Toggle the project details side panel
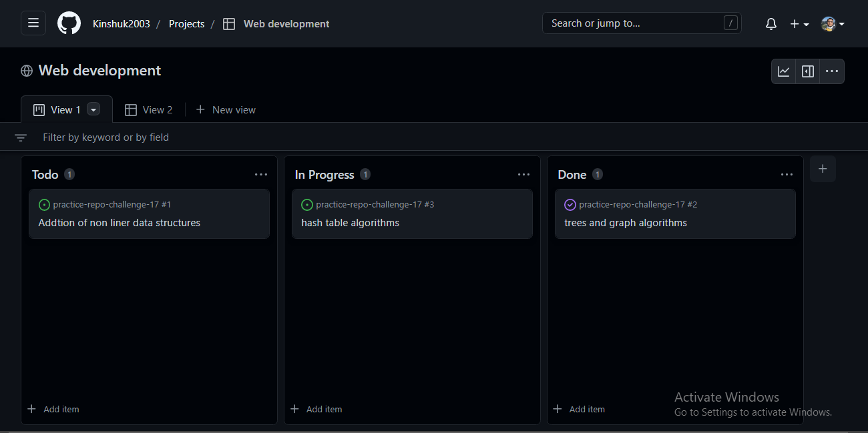Viewport: 868px width, 433px height. [808, 71]
